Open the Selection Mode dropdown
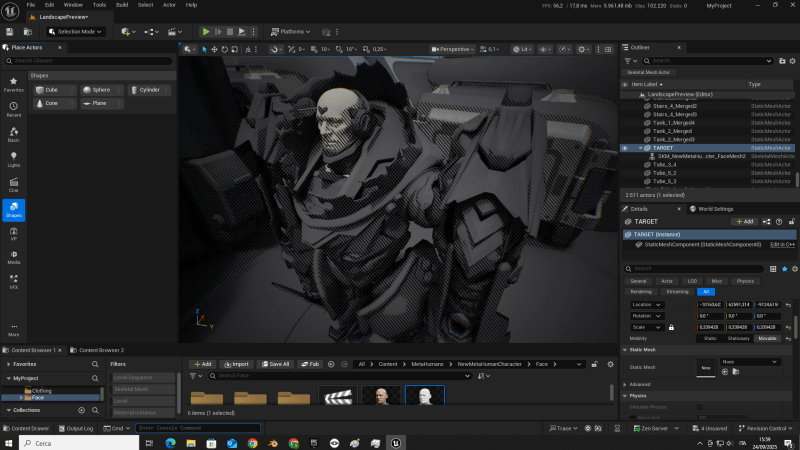Viewport: 800px width, 450px height. (76, 32)
